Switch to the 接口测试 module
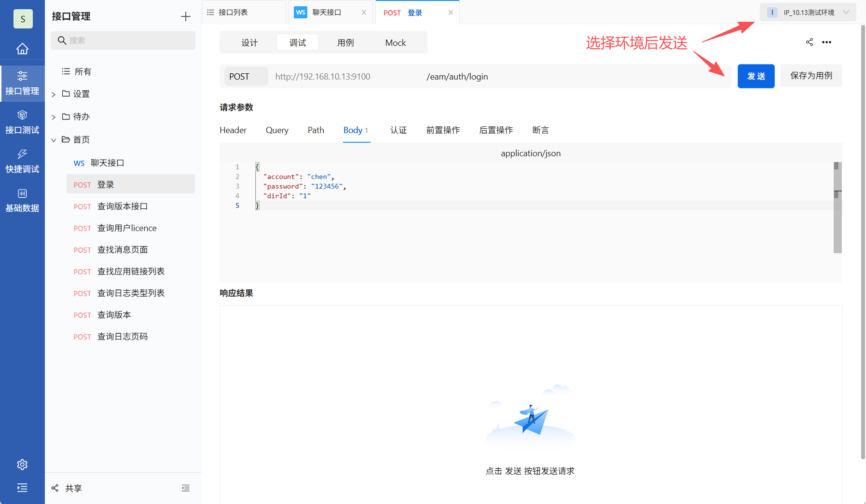 click(x=22, y=122)
